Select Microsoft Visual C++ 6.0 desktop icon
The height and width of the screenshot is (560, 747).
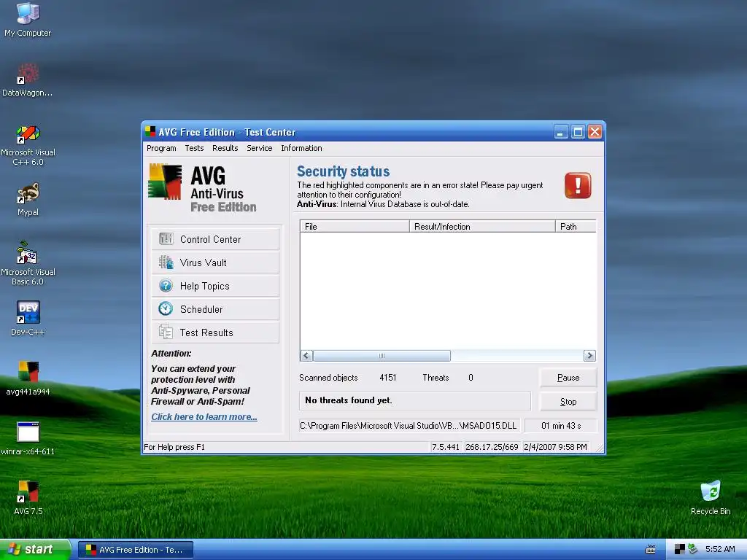pos(28,145)
